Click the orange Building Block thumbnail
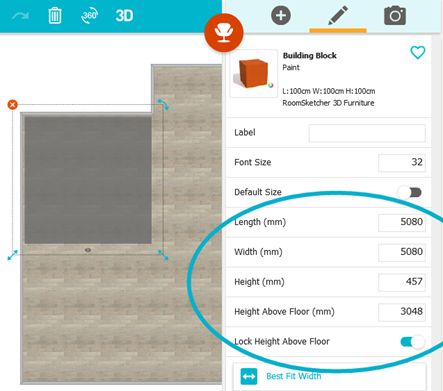Screen dimensions: 443x391 tap(254, 73)
